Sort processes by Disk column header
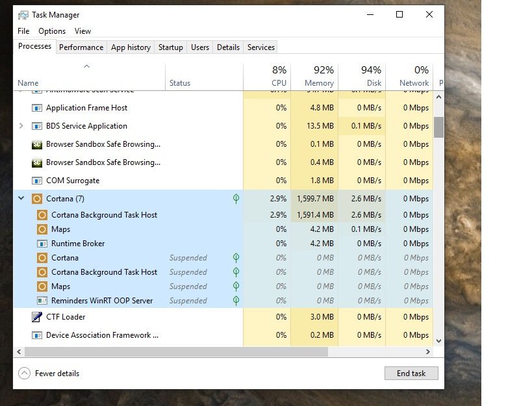This screenshot has height=406, width=532. click(x=362, y=77)
